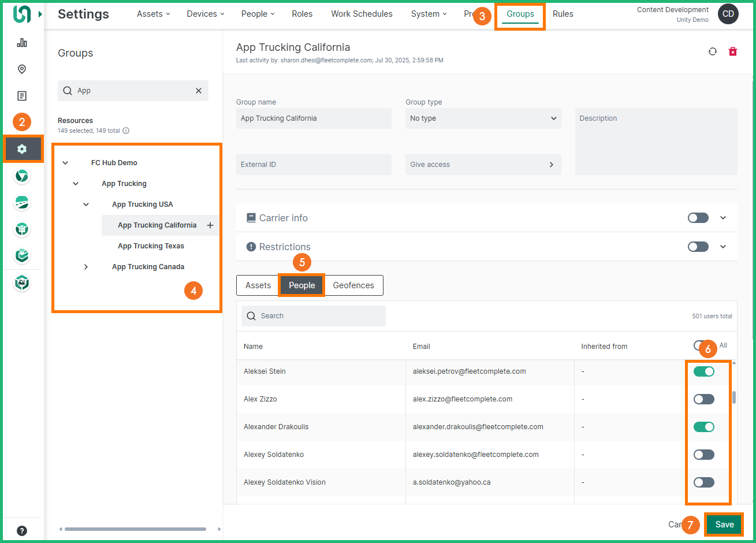Enable the Restrictions toggle
756x543 pixels.
click(x=698, y=247)
